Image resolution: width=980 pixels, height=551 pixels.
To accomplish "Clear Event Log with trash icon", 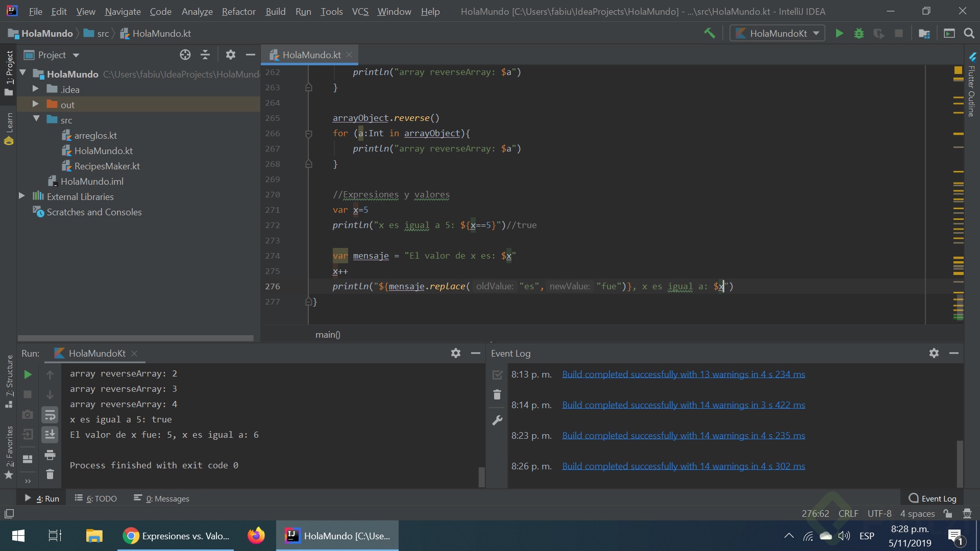I will (497, 395).
